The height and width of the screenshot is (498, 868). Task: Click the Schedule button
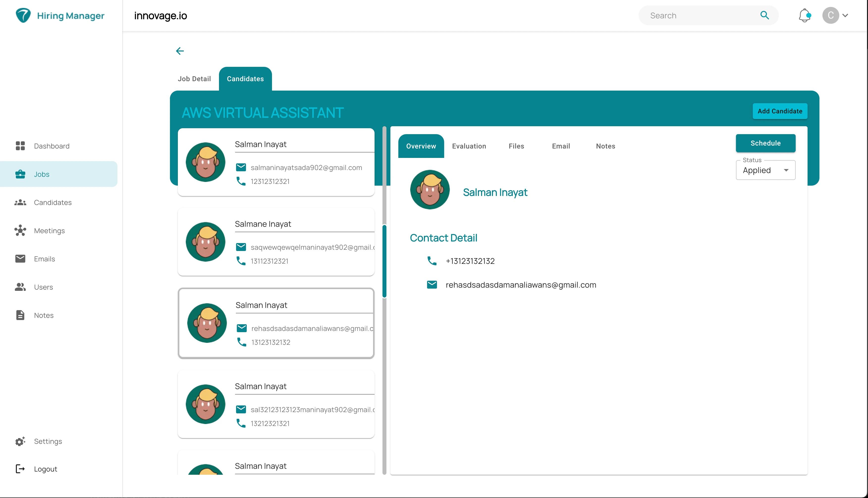click(x=766, y=143)
